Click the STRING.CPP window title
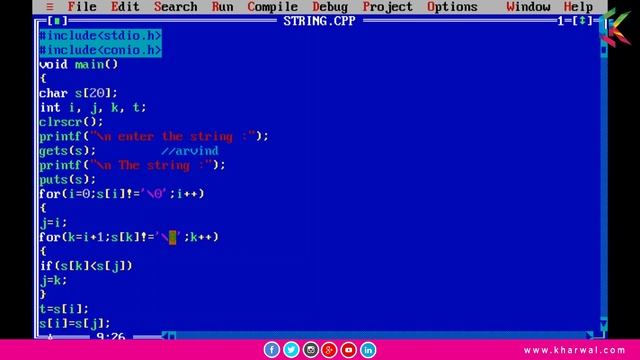 click(x=319, y=21)
